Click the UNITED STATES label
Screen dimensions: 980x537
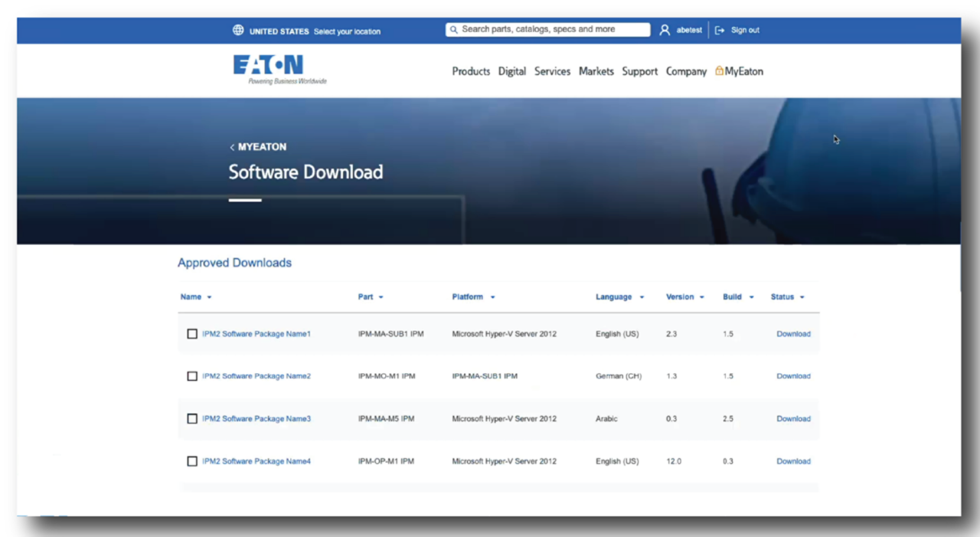(x=279, y=31)
